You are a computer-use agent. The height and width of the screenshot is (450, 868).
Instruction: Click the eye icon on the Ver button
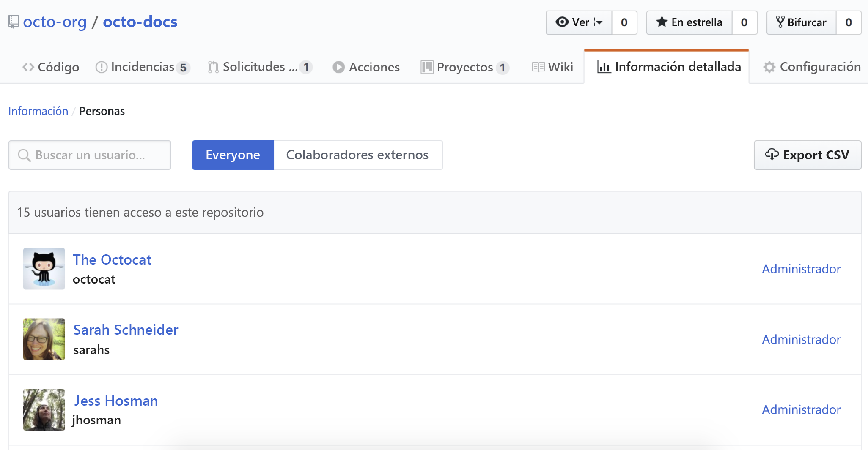click(562, 22)
